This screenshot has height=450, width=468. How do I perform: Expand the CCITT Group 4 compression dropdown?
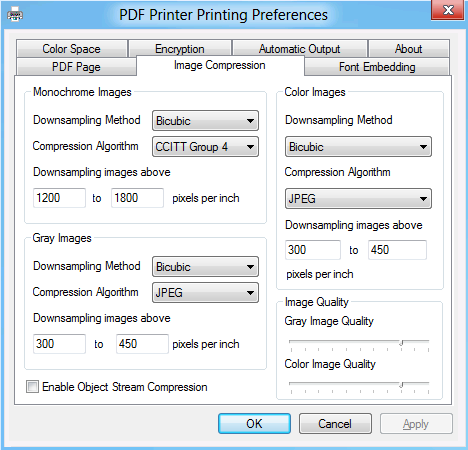click(x=205, y=146)
